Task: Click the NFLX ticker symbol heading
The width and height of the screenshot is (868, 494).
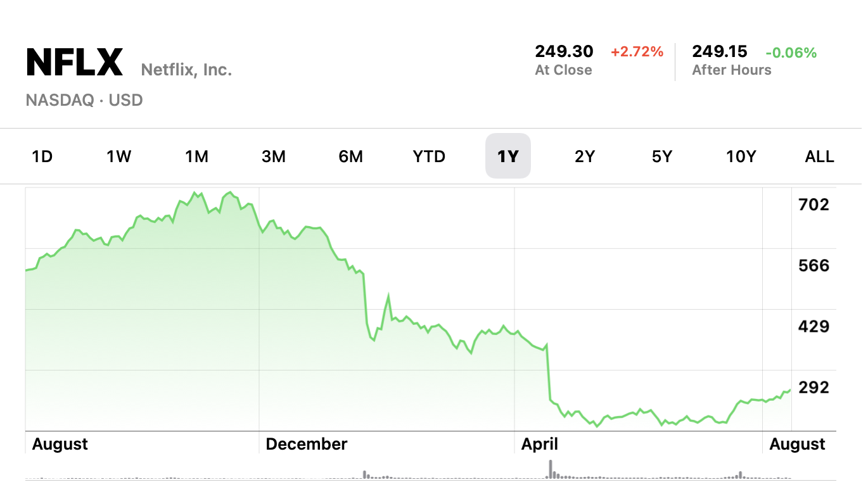Action: 74,63
